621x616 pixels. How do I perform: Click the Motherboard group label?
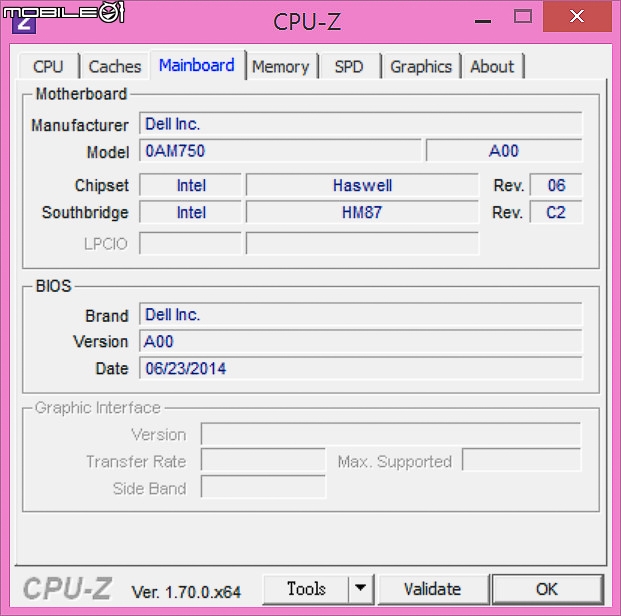[x=81, y=94]
